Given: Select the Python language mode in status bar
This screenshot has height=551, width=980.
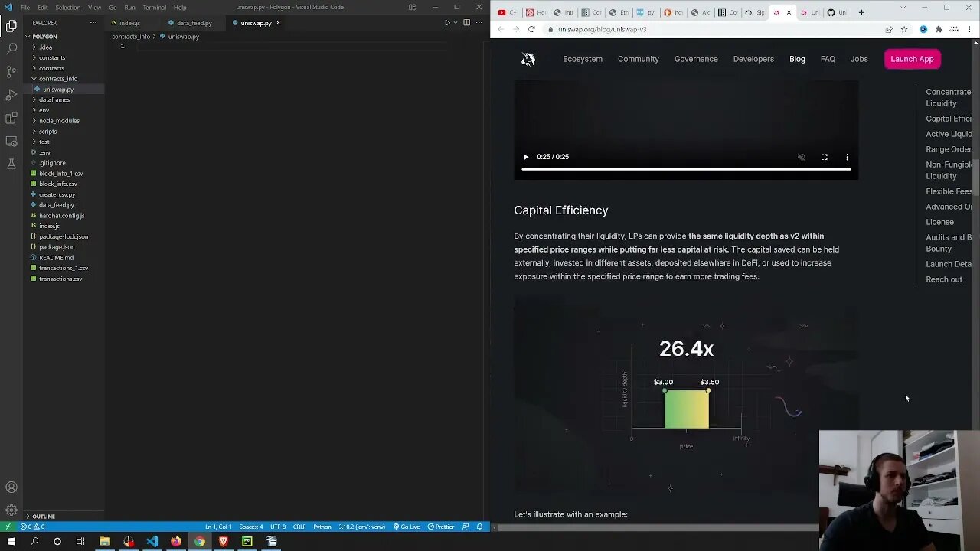Looking at the screenshot, I should (322, 527).
